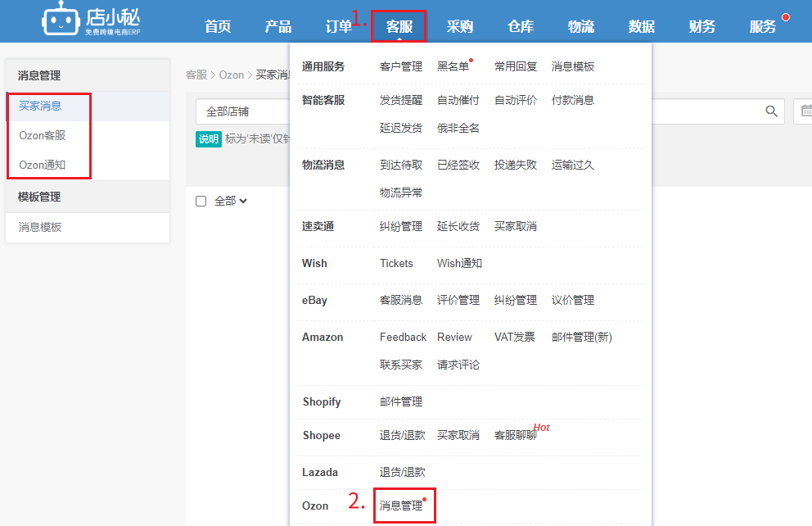Open 评价管理 under eBay
This screenshot has height=526, width=812.
click(458, 300)
